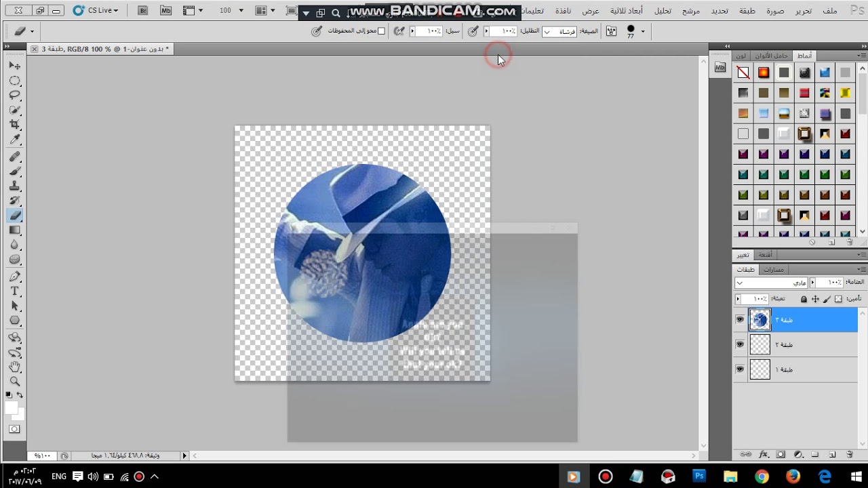
Task: Select the Crop tool
Action: [x=15, y=125]
